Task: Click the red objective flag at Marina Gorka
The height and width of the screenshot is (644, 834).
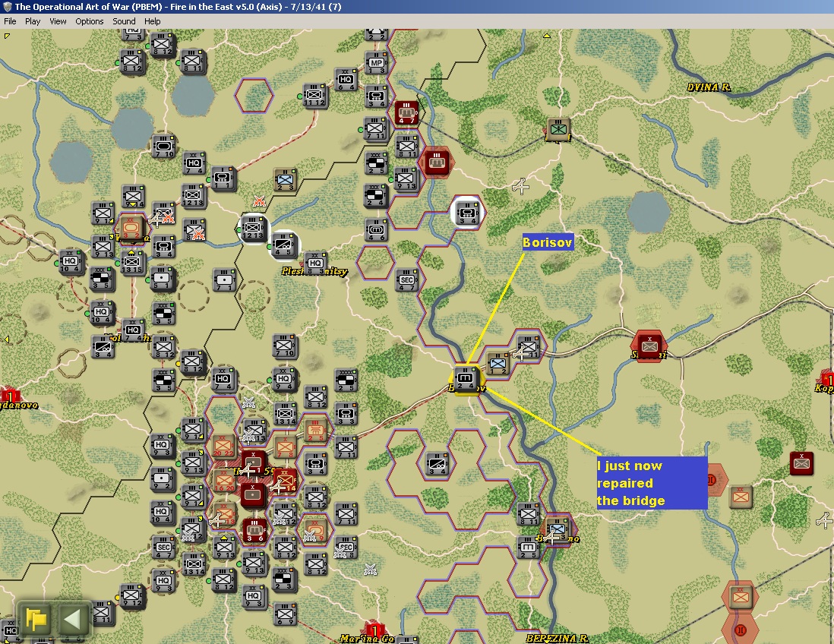Action: 374,630
